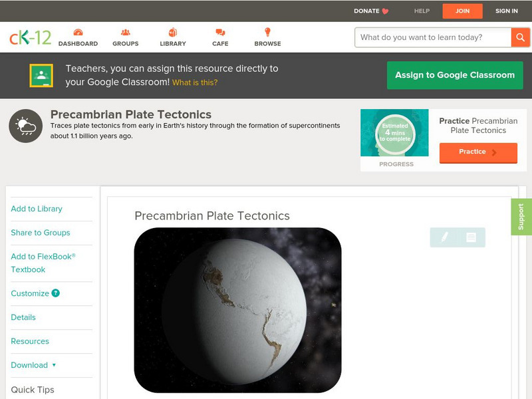Open the Library backpack icon
This screenshot has width=532, height=399.
173,33
